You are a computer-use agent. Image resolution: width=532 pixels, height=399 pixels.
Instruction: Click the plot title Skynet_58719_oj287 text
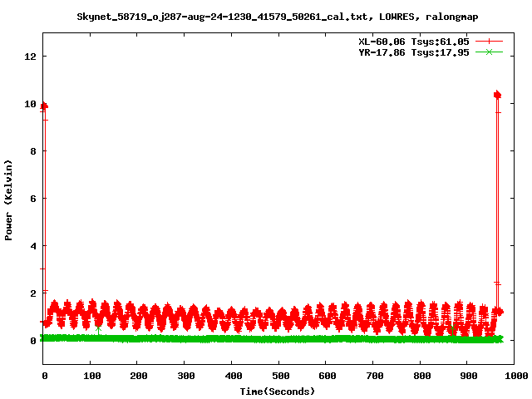point(277,17)
